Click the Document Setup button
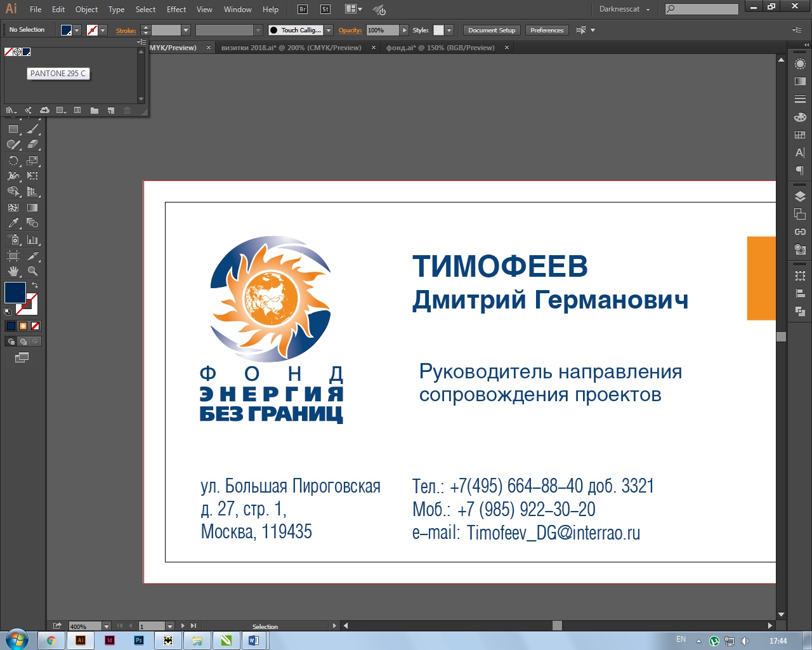The height and width of the screenshot is (650, 812). pos(492,30)
